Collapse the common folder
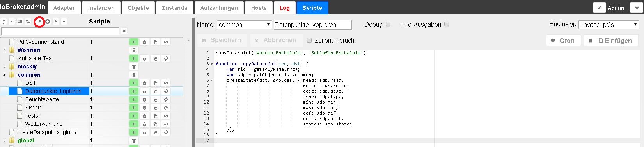 tap(4, 75)
